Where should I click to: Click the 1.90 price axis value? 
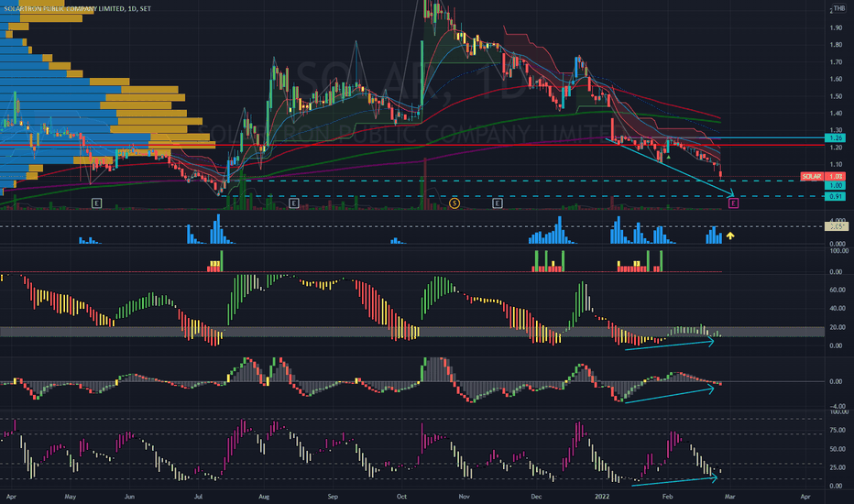(x=836, y=27)
